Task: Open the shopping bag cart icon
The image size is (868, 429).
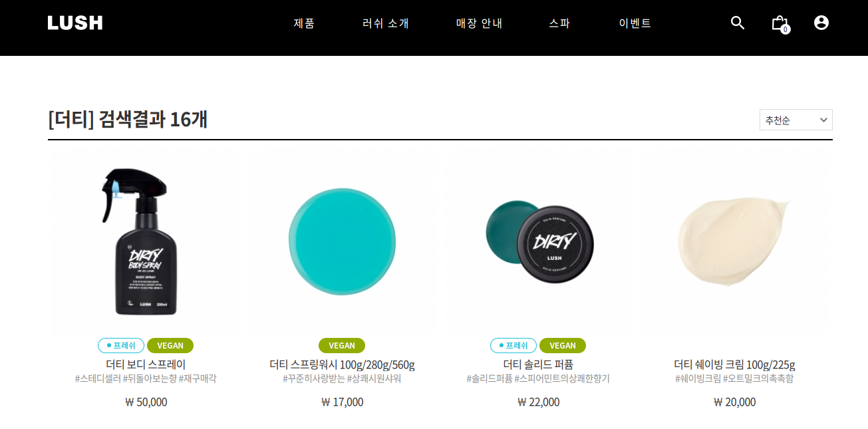Action: point(780,23)
